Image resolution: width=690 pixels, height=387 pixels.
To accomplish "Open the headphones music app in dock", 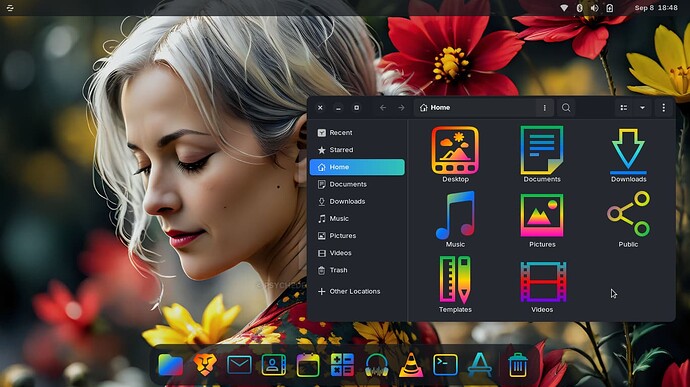I will pos(377,365).
